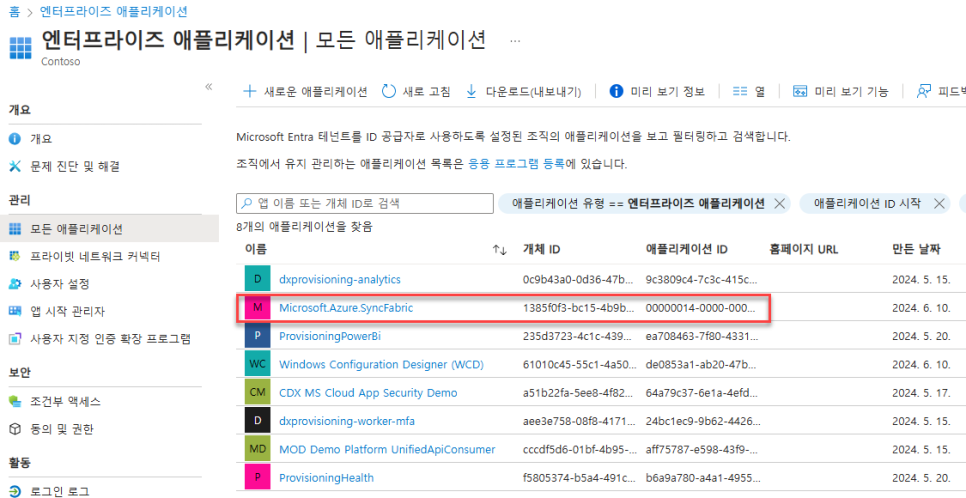Click the 프라이빗 네트워크 커넥터 icon

(15, 256)
